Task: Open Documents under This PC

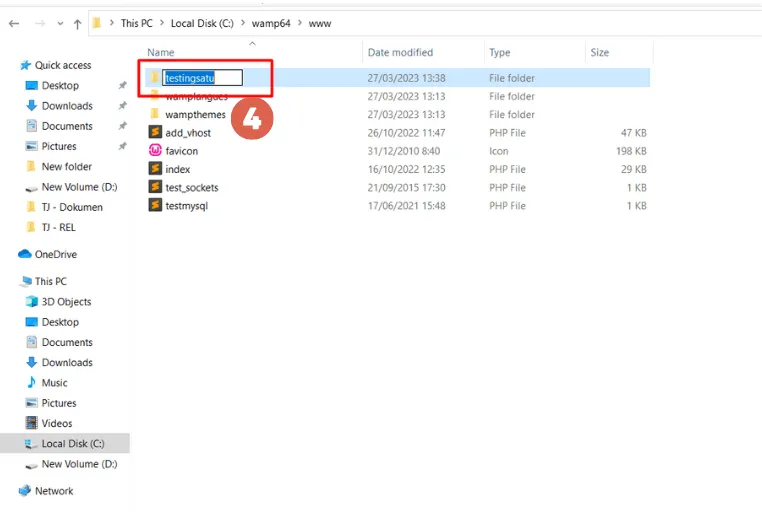Action: (67, 342)
